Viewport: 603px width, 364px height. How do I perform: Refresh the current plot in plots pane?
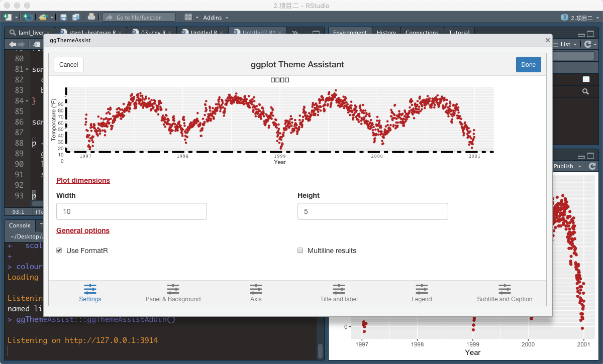point(592,166)
